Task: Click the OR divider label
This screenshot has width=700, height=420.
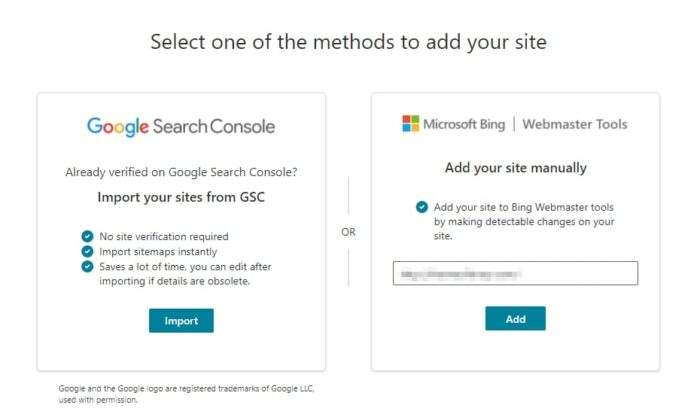Action: (x=348, y=232)
